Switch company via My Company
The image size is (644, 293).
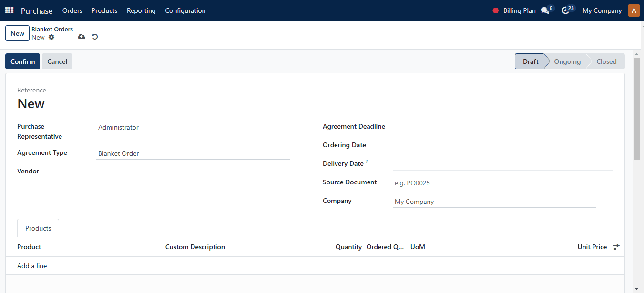602,10
